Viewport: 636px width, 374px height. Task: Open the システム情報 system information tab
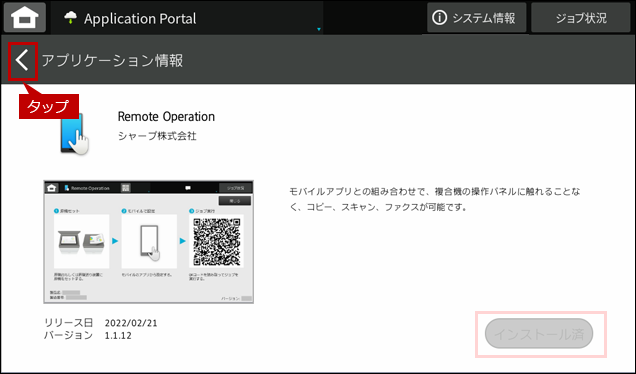477,18
